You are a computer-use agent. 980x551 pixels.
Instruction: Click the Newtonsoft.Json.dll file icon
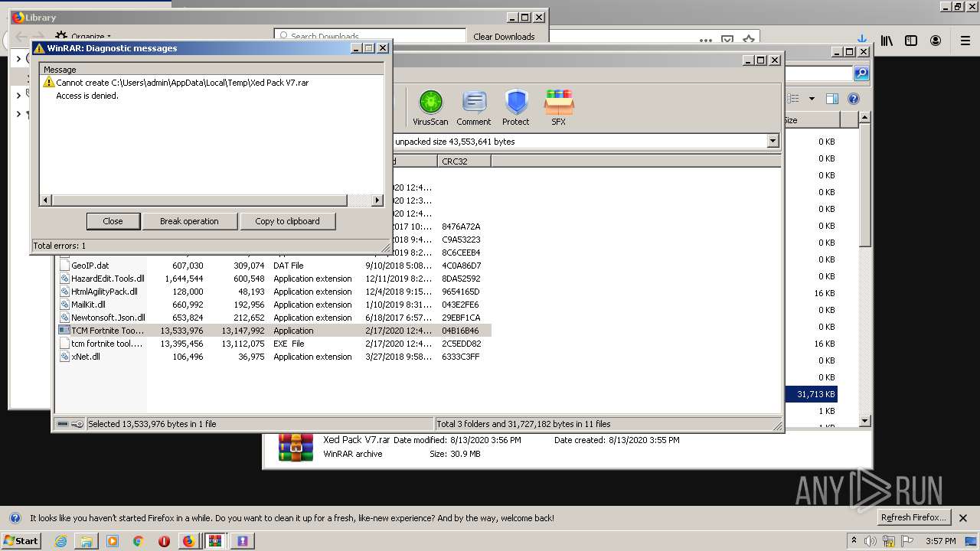(65, 318)
